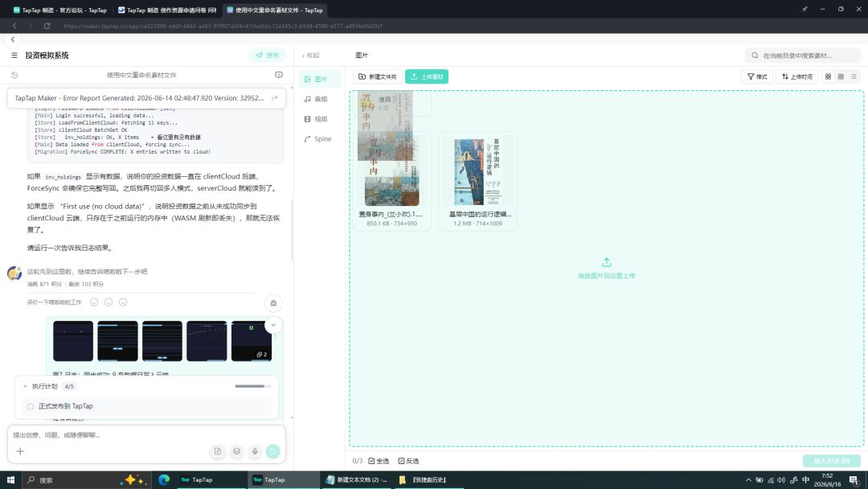Open the hamburger menu beside 投资模拟系统
Viewport: 868px width, 489px height.
tap(14, 55)
